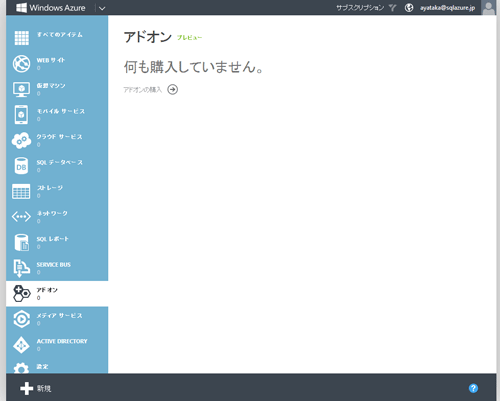Expand the dropdown chevron beside Windows Azure
Viewport: 500px width, 401px height.
(x=102, y=8)
